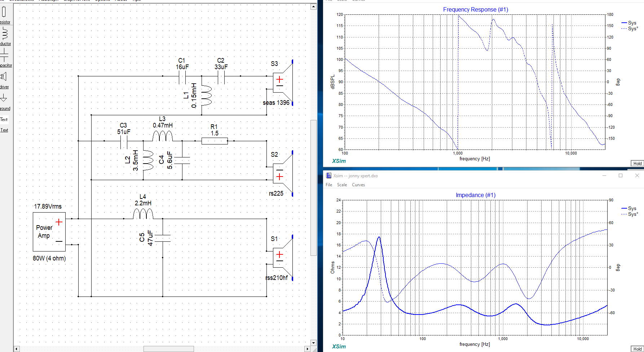Viewport: 644px width, 352px height.
Task: Click the Power Amp block in schematic
Action: tap(49, 232)
